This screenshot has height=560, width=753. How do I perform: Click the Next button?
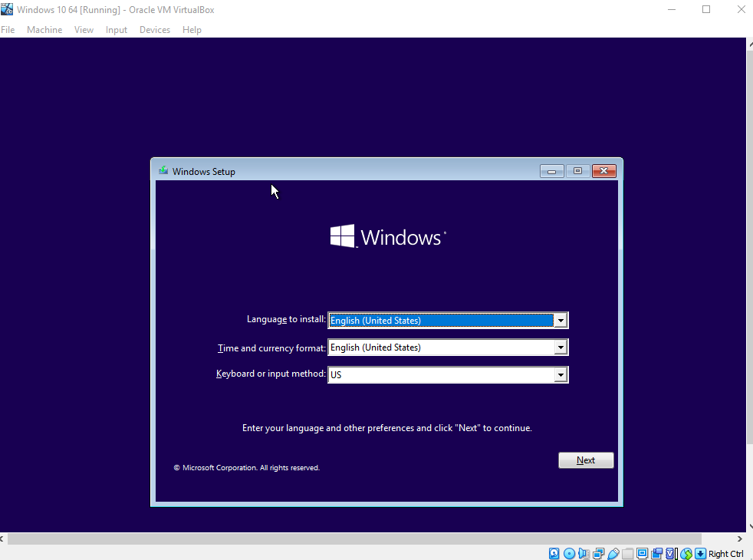pyautogui.click(x=585, y=460)
